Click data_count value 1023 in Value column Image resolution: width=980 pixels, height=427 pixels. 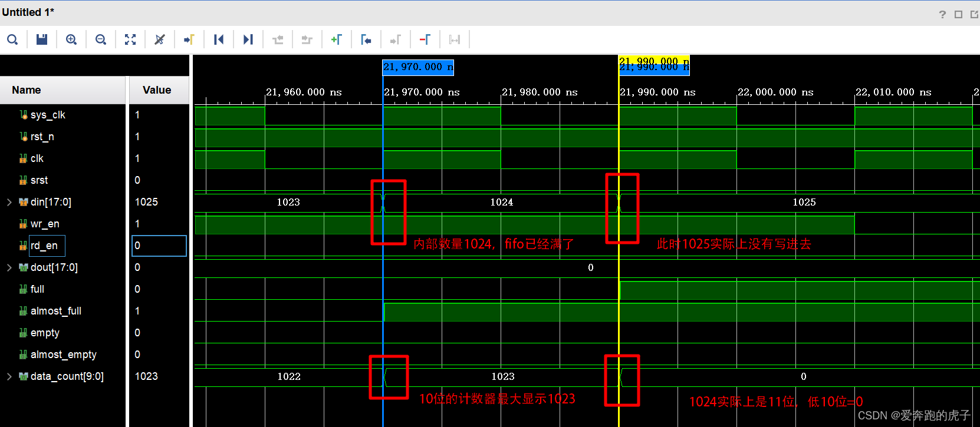[x=146, y=376]
